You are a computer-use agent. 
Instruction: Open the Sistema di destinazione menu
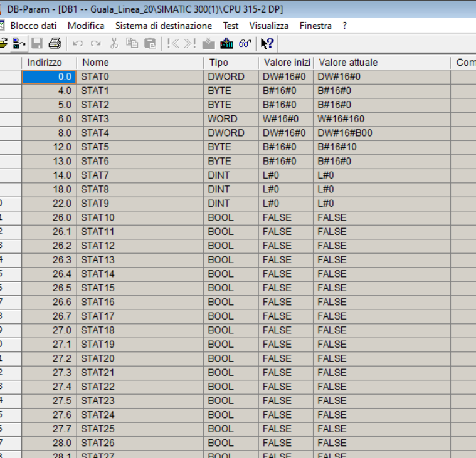point(163,26)
